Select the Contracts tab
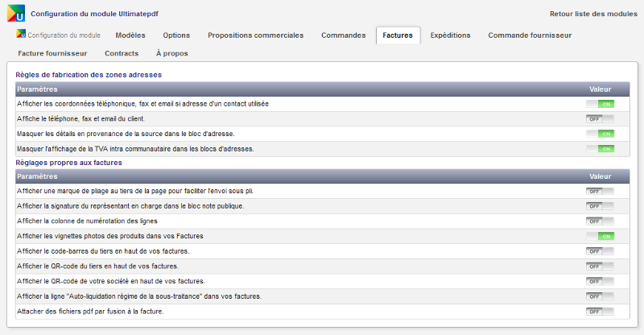Viewport: 644px width, 335px height. (122, 53)
